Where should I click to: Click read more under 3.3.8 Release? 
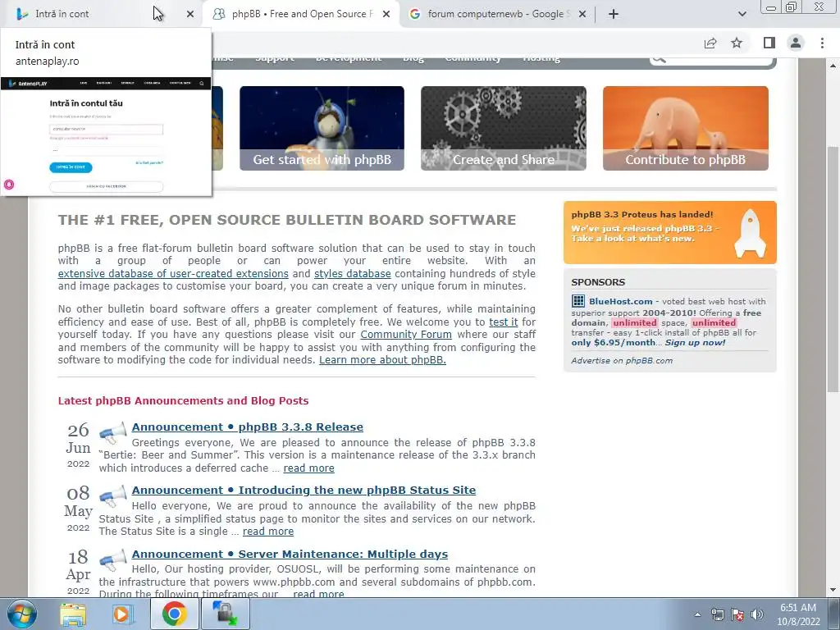[309, 468]
